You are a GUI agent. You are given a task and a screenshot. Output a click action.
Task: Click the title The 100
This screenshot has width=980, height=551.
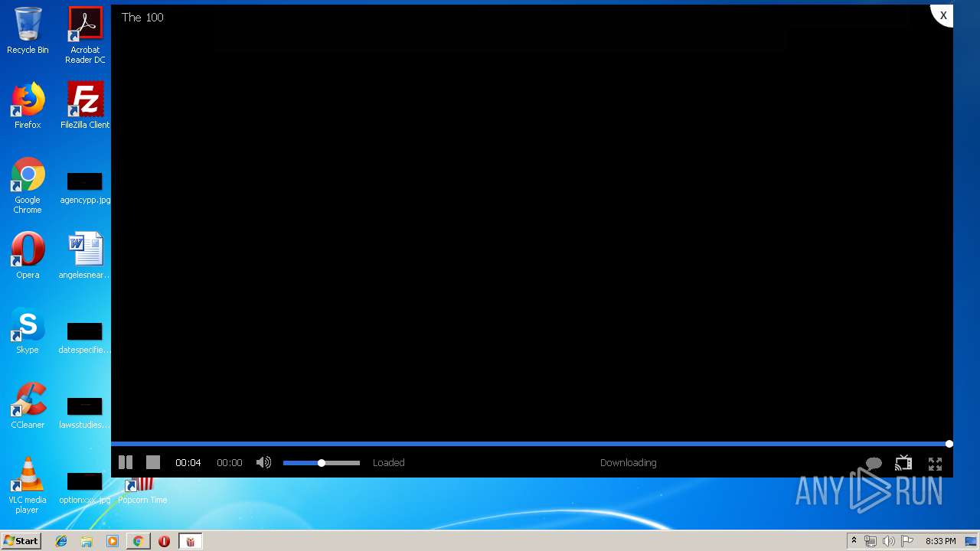[x=142, y=17]
